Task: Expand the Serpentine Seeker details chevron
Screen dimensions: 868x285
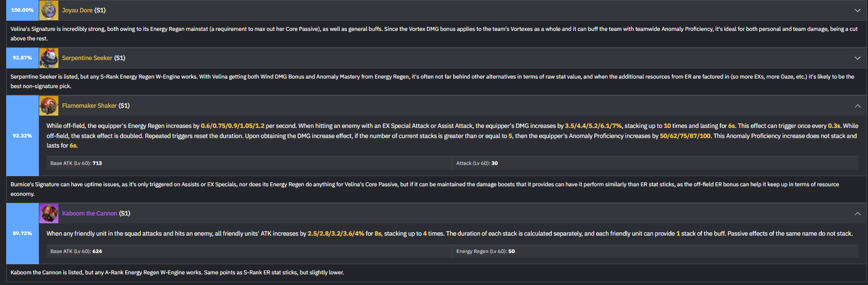Action: (857, 58)
